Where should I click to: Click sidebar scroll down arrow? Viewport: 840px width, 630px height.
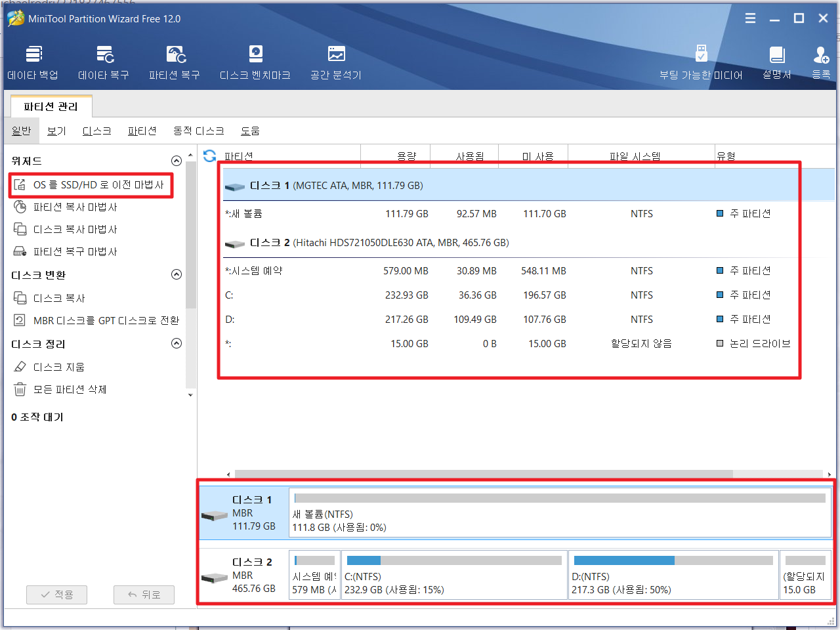pos(191,395)
